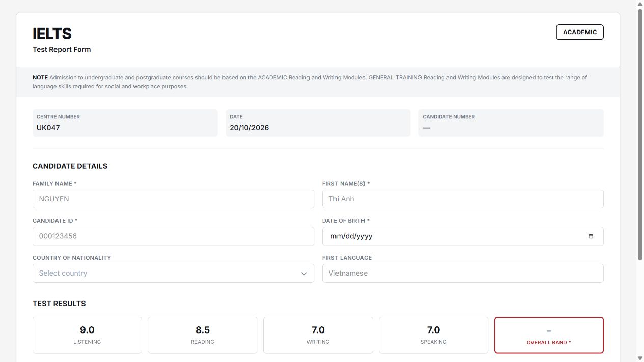Viewport: 644px width, 362px height.
Task: Select the Overall Band score box
Action: (x=549, y=335)
